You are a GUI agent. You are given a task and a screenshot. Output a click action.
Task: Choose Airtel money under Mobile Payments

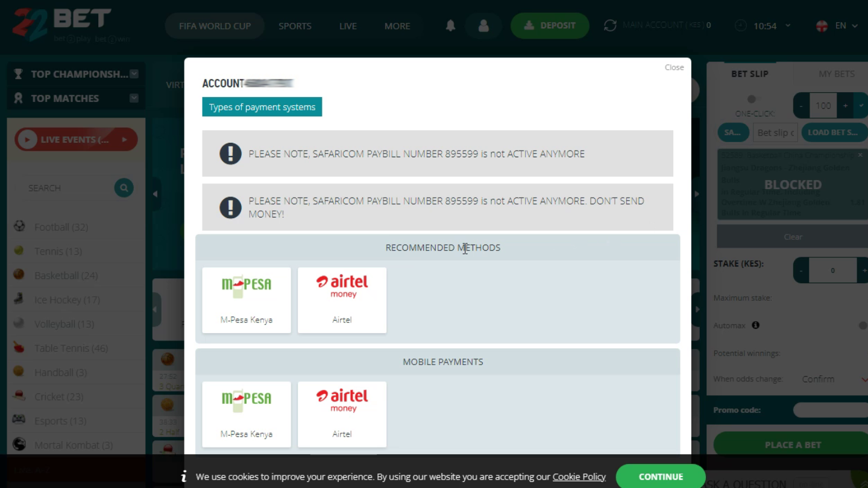tap(342, 414)
